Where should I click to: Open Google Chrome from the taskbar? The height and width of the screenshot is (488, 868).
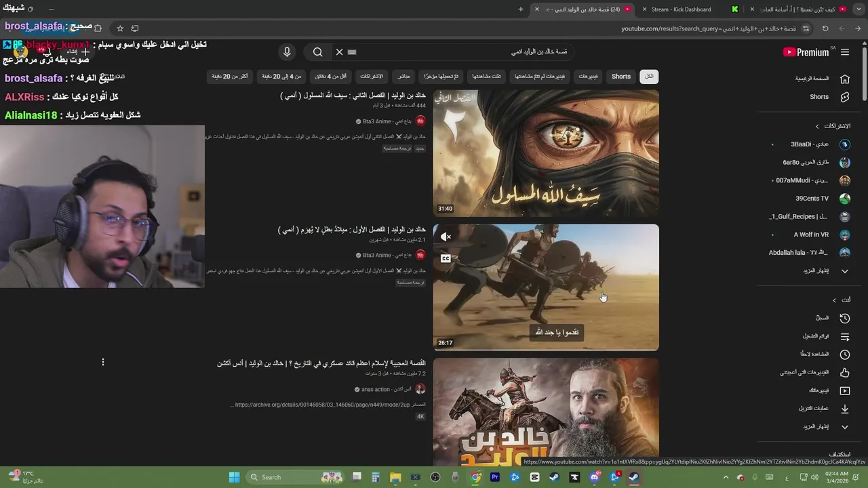(x=476, y=477)
